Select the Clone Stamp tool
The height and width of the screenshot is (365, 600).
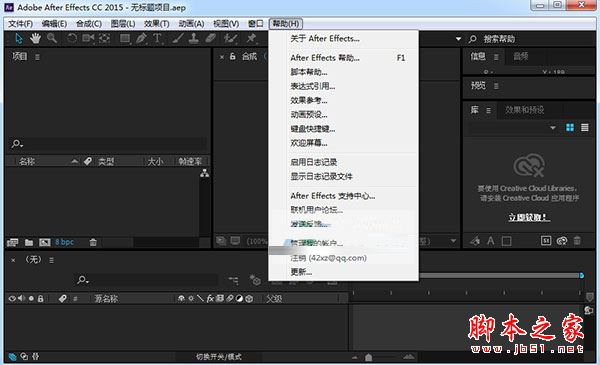tap(194, 38)
